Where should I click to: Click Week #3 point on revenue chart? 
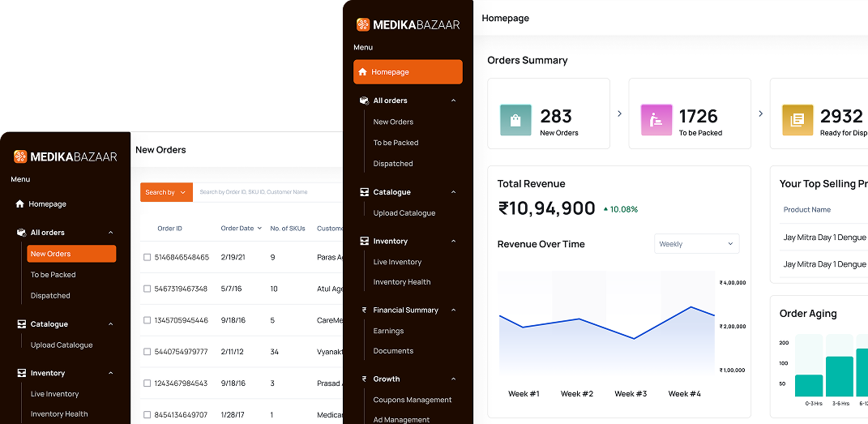tap(633, 339)
